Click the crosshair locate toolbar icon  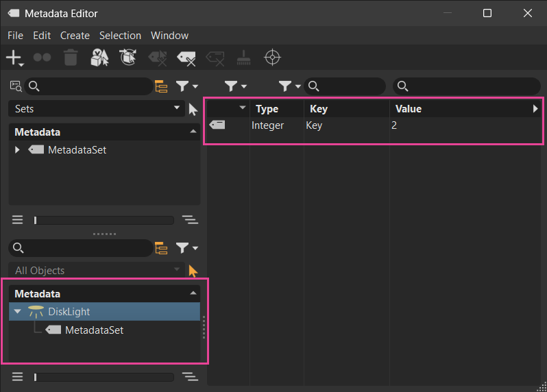click(x=272, y=58)
